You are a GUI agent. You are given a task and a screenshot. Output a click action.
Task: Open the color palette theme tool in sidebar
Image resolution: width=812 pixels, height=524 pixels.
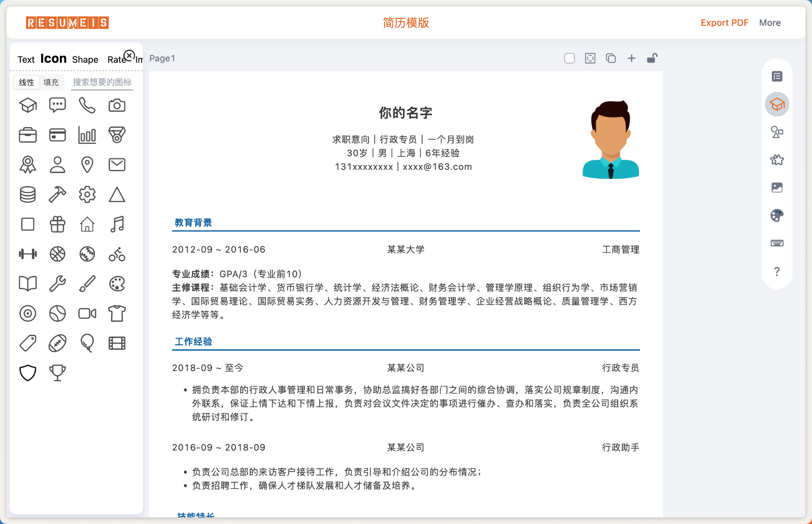pos(776,215)
